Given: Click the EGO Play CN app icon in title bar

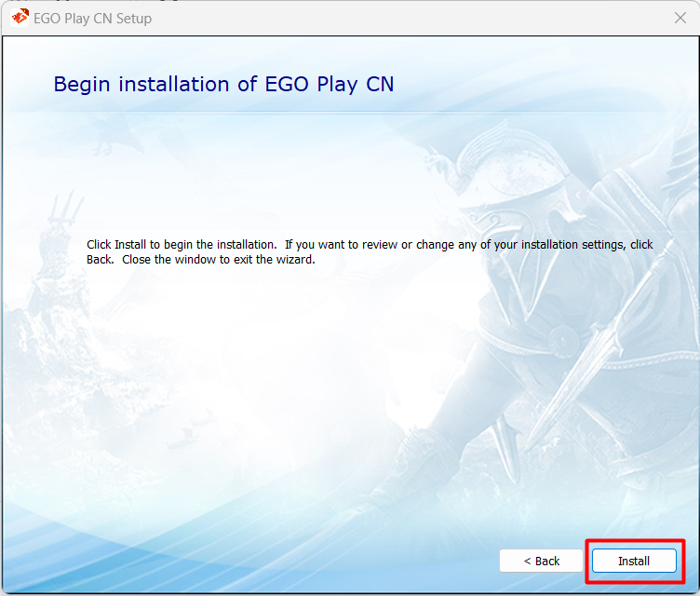Looking at the screenshot, I should 20,18.
